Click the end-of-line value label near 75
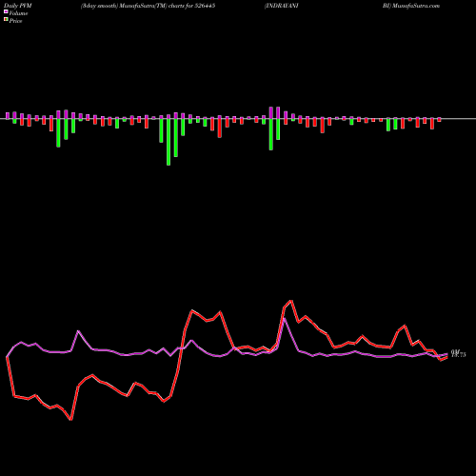476x476 pixels. [459, 353]
